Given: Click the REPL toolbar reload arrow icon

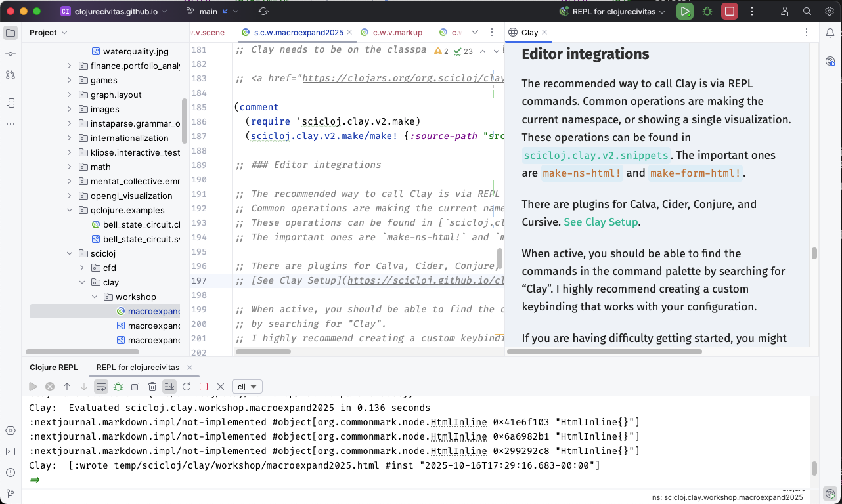Looking at the screenshot, I should click(187, 387).
